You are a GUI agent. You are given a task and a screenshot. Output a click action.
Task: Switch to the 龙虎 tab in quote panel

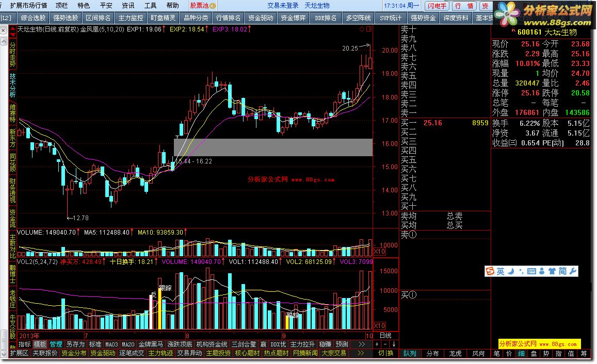[456, 353]
